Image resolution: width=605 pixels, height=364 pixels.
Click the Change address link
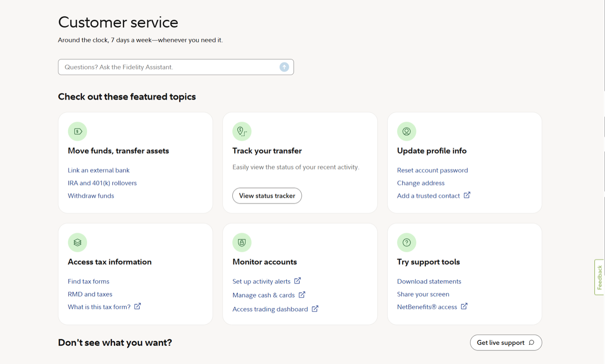tap(421, 183)
